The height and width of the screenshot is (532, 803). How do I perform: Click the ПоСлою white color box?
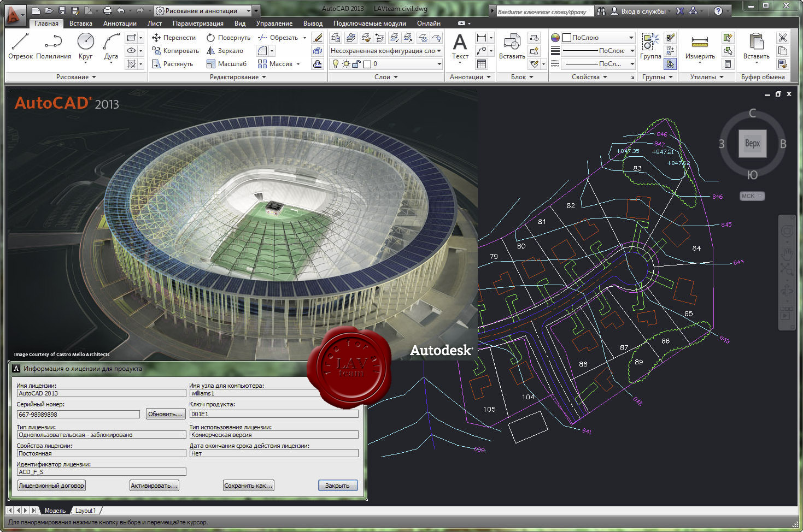(x=567, y=38)
